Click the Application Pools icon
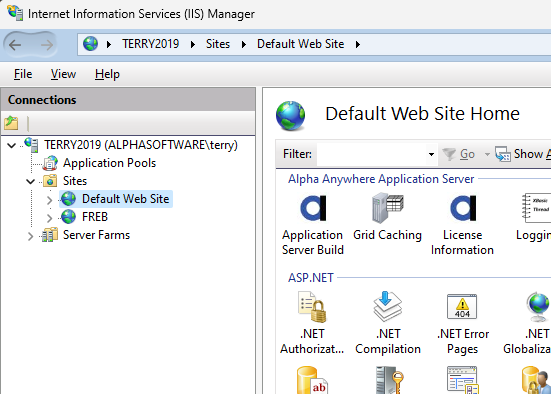 pyautogui.click(x=50, y=163)
